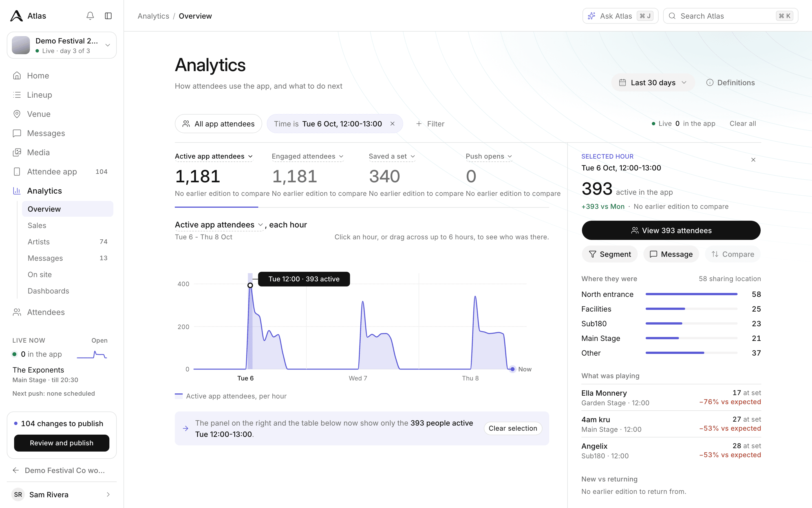Click the Search Atlas input field
Viewport: 812px width, 508px height.
(731, 16)
